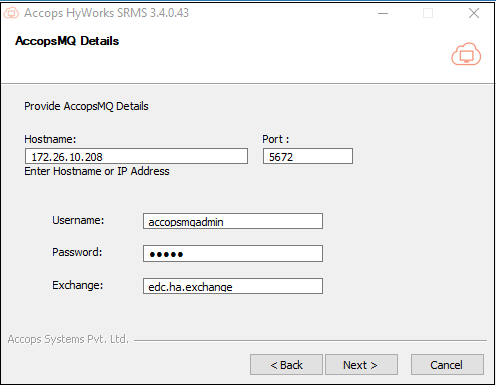Cancel the SRMS installation
496x385 pixels.
(447, 365)
